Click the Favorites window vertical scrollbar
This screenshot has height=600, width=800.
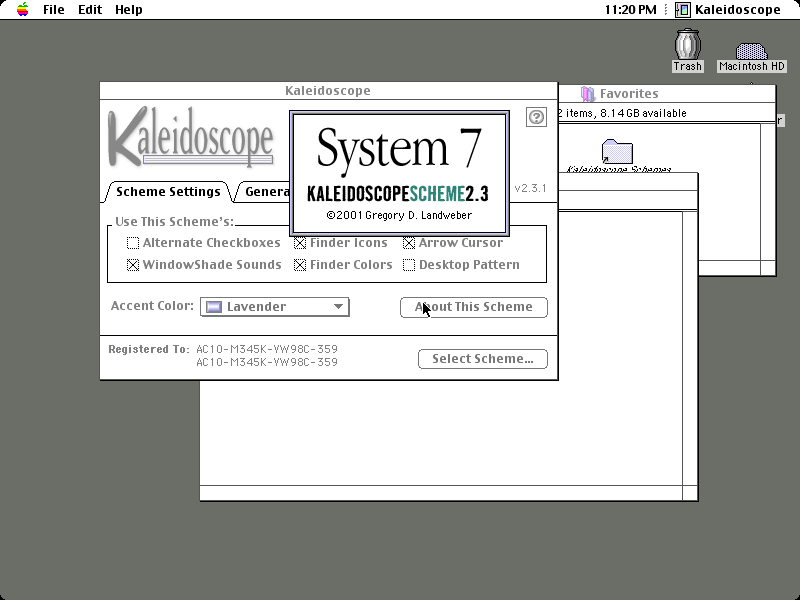[767, 191]
